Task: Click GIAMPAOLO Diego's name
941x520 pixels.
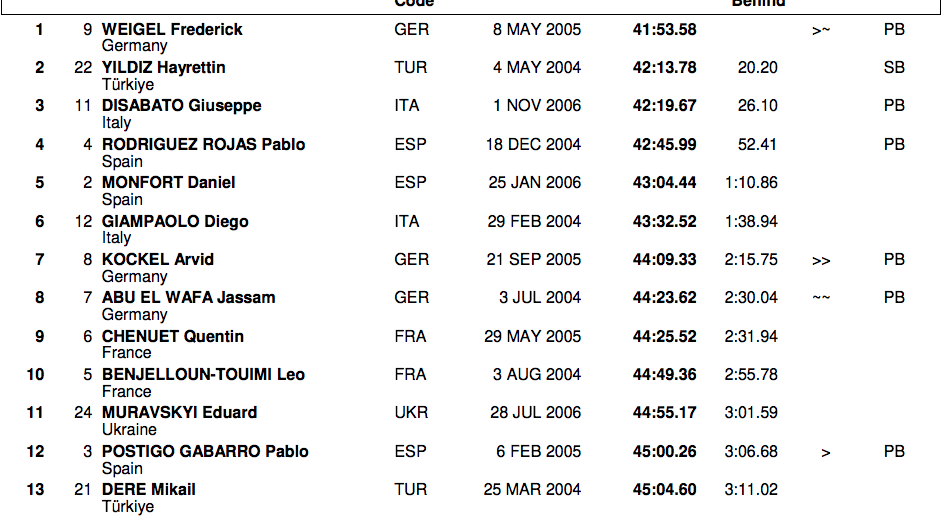Action: (x=174, y=222)
